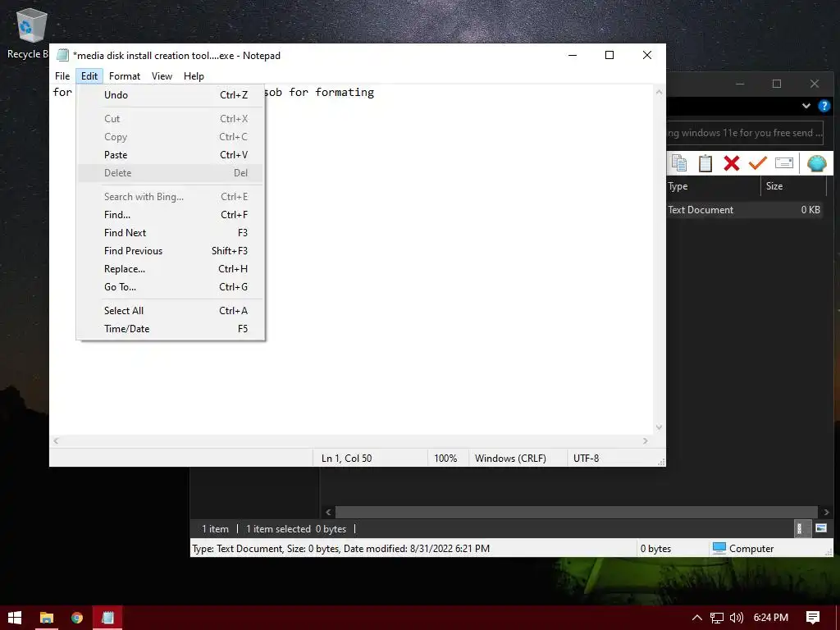Choose Replace... from the Edit menu
Image resolution: width=840 pixels, height=630 pixels.
[171, 269]
